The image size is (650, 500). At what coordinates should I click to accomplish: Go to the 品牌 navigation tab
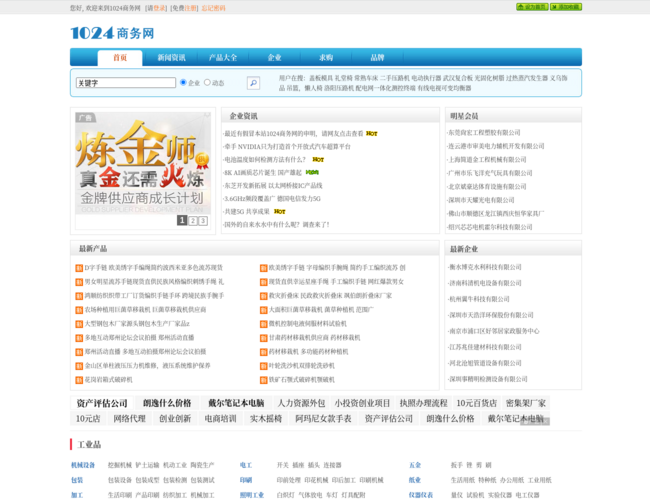(x=377, y=58)
